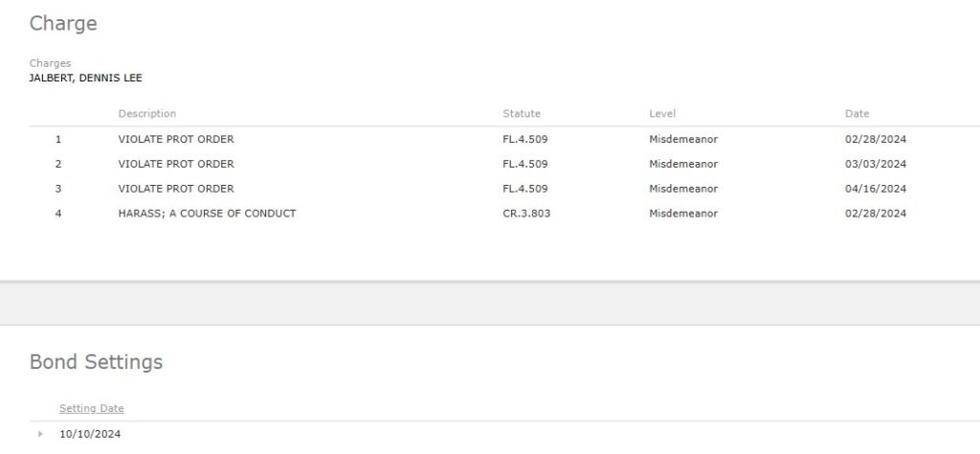Click the Misdemeanor level for charge 4
The image size is (980, 454).
coord(683,214)
